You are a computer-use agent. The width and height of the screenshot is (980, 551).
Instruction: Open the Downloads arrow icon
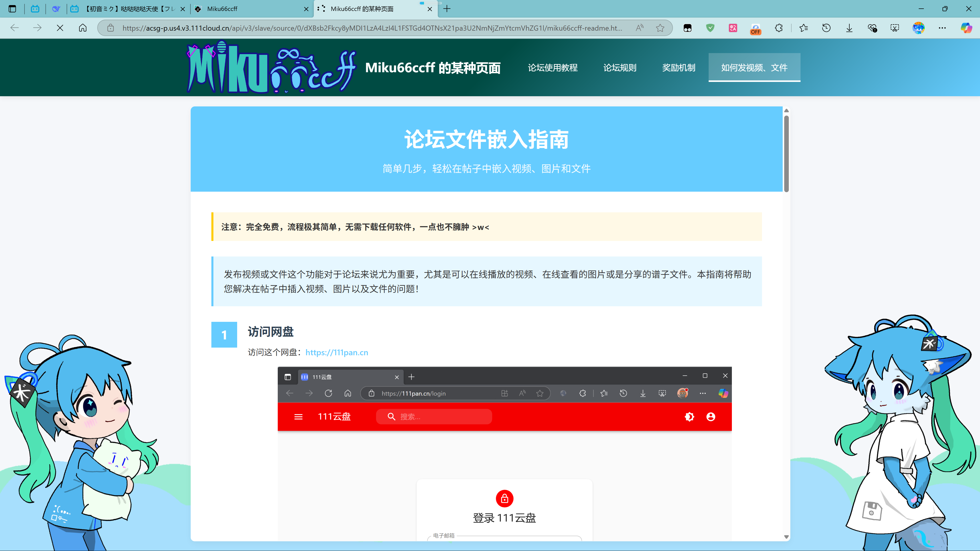coord(849,28)
